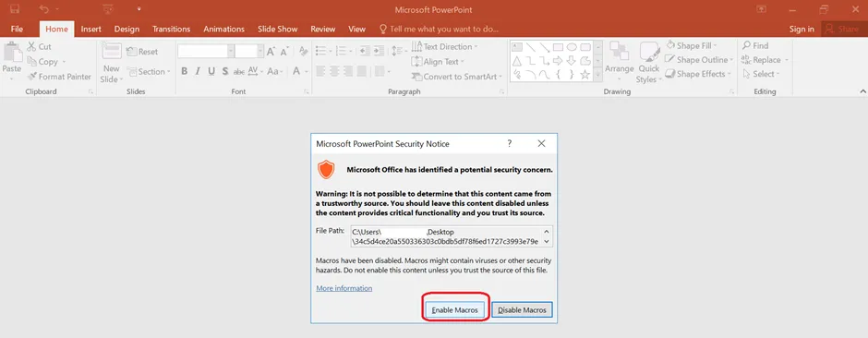Open the More information link

coord(344,288)
